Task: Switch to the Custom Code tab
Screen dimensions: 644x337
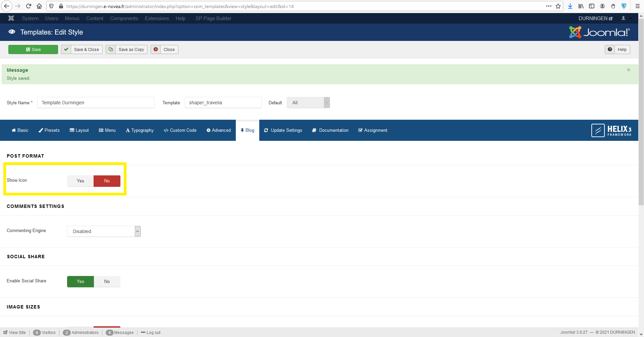Action: [180, 130]
